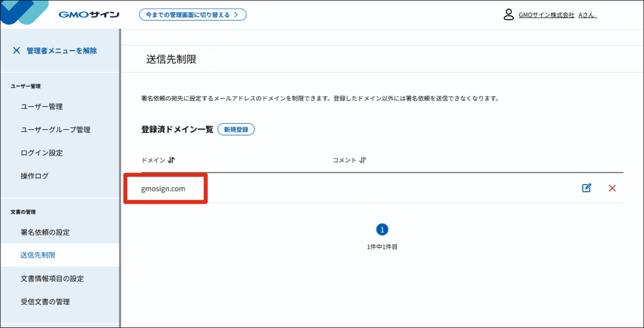Viewport: 644px width, 328px height.
Task: Click the user account person icon
Action: (508, 15)
